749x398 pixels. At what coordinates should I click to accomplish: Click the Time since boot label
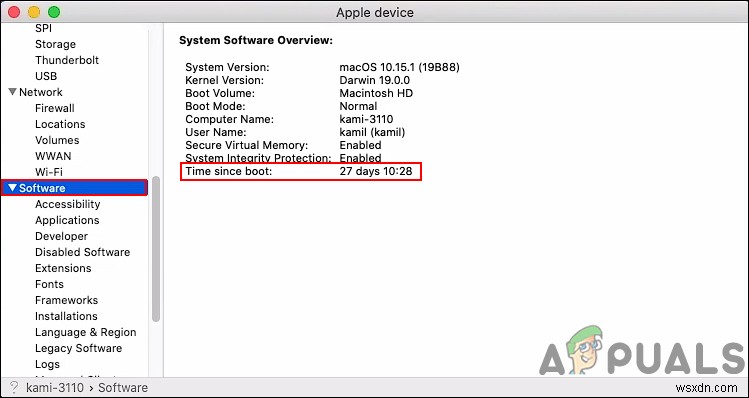point(228,171)
